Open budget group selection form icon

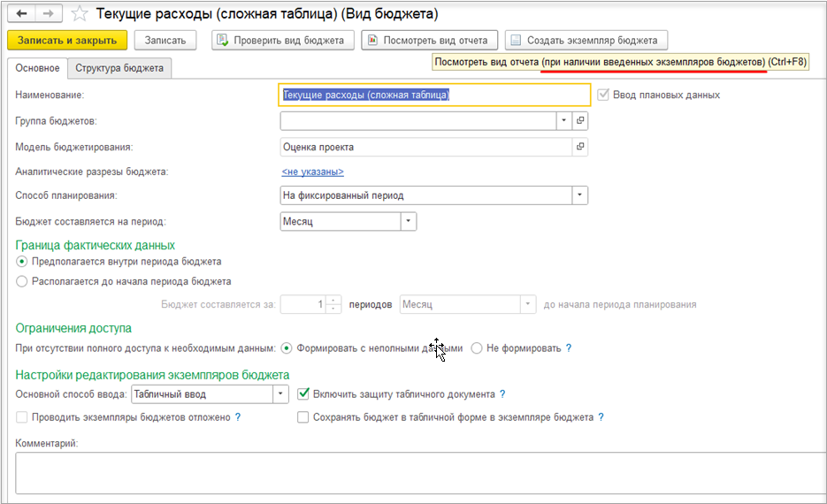581,120
